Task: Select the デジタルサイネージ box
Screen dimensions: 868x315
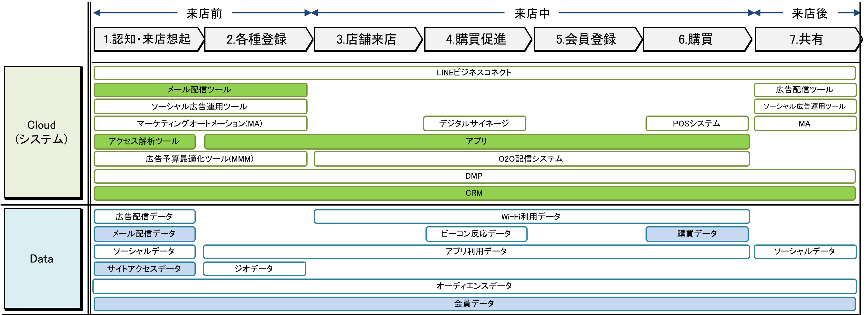Action: pyautogui.click(x=474, y=123)
